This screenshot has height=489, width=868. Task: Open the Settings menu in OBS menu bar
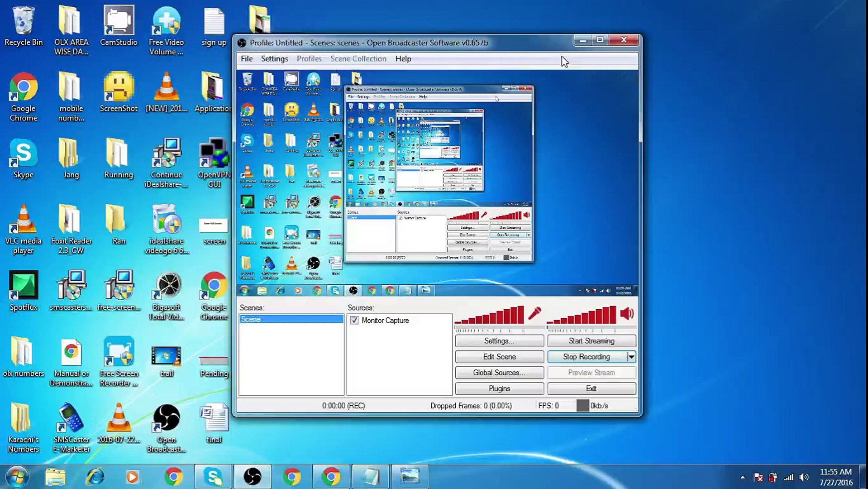[274, 59]
